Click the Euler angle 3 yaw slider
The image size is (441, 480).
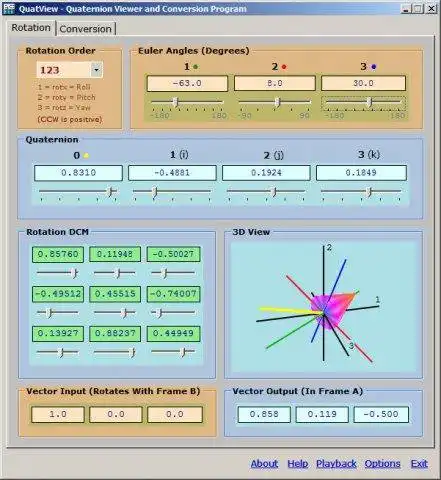(x=363, y=103)
